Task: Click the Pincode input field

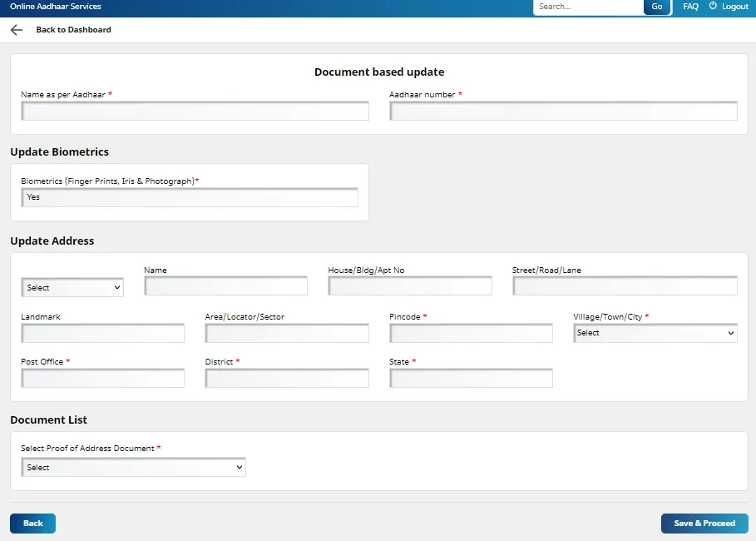Action: tap(471, 333)
